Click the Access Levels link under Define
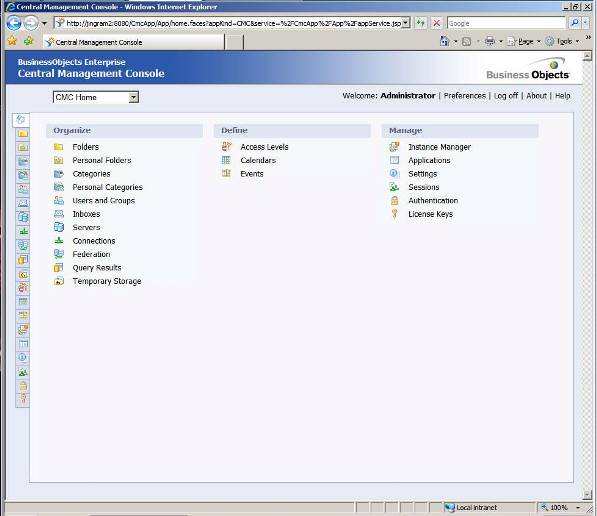This screenshot has width=597, height=516. point(264,147)
